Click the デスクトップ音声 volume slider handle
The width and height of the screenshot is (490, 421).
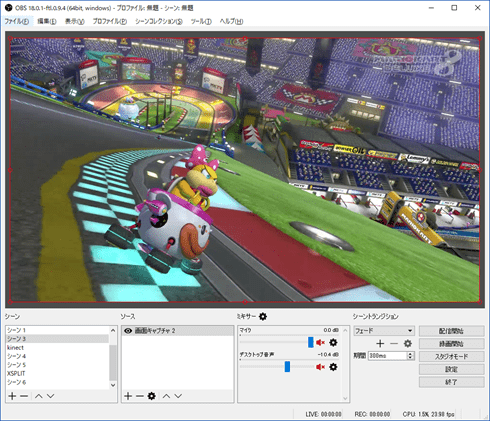[287, 367]
